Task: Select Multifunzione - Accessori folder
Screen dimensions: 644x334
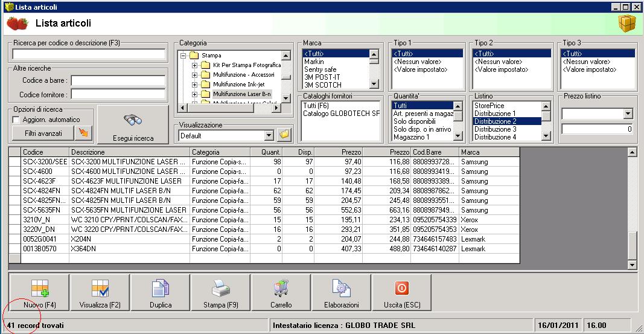Action: 244,75
